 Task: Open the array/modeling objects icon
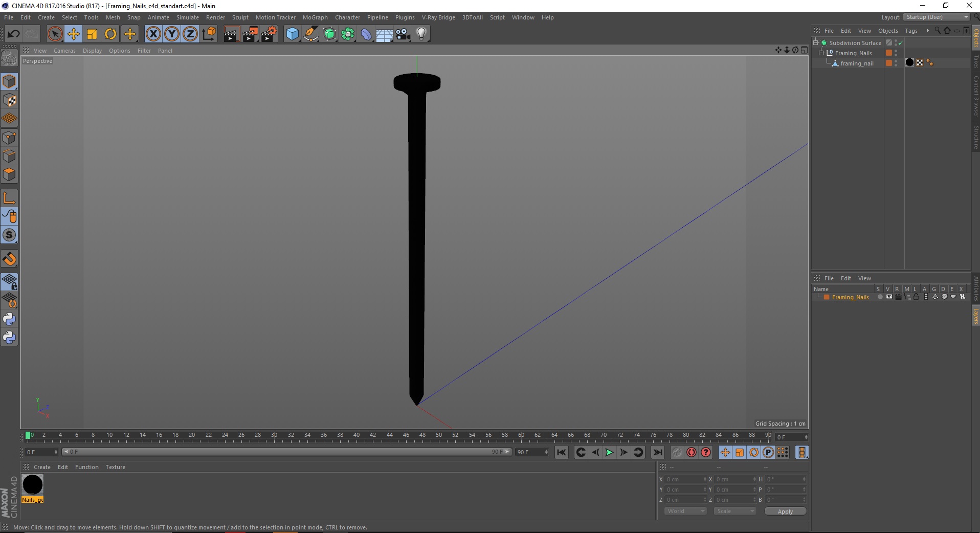coord(348,34)
